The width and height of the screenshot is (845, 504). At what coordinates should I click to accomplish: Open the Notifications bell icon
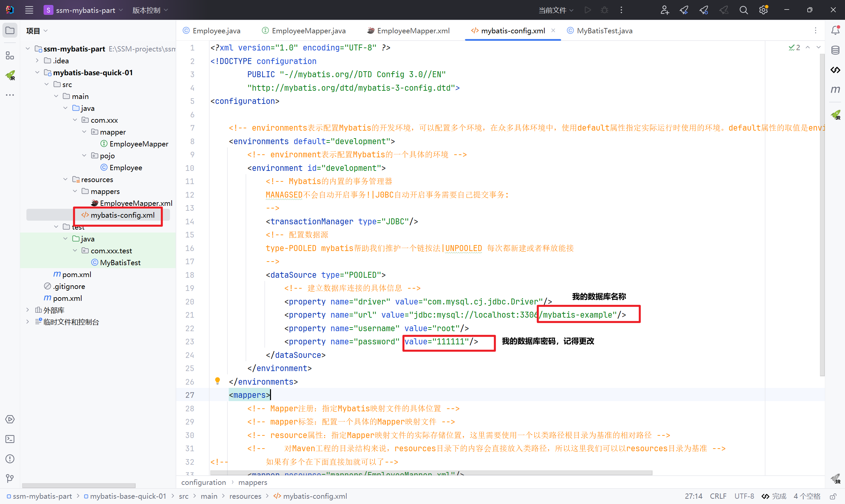tap(835, 31)
